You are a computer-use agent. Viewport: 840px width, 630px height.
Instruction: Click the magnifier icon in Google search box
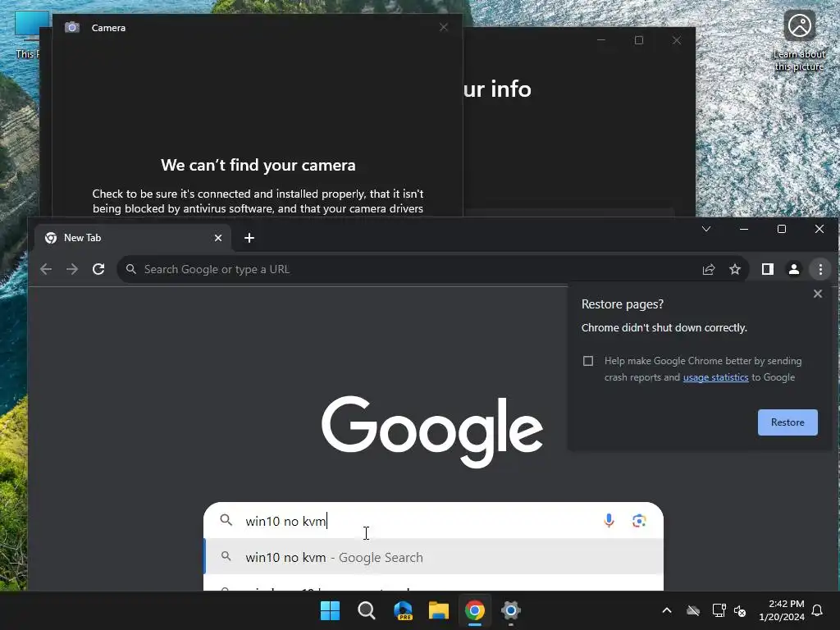pyautogui.click(x=226, y=520)
